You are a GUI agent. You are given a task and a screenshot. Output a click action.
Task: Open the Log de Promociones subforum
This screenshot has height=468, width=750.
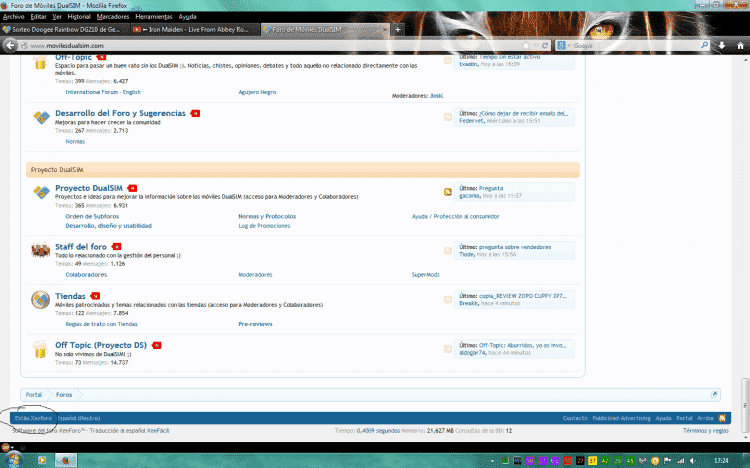(x=264, y=226)
